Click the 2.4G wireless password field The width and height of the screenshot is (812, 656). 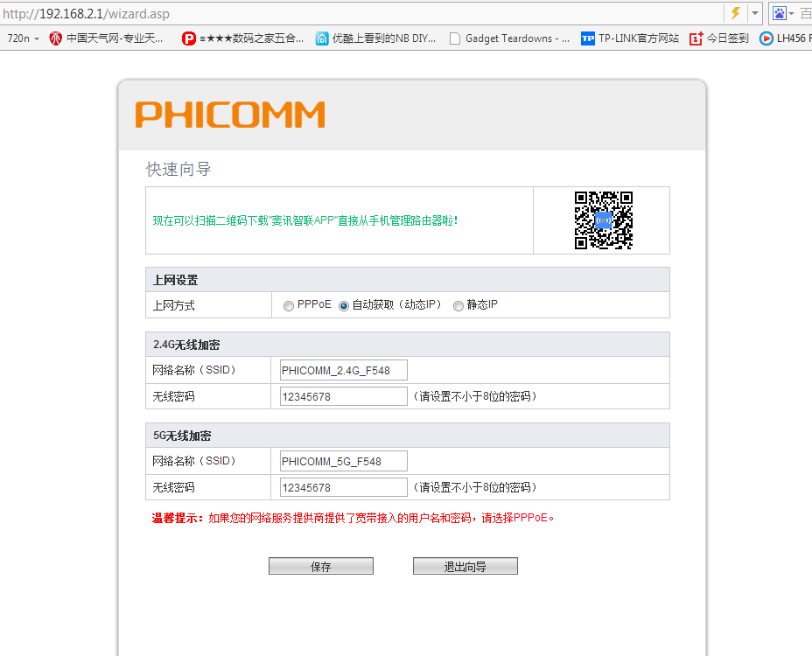(343, 396)
